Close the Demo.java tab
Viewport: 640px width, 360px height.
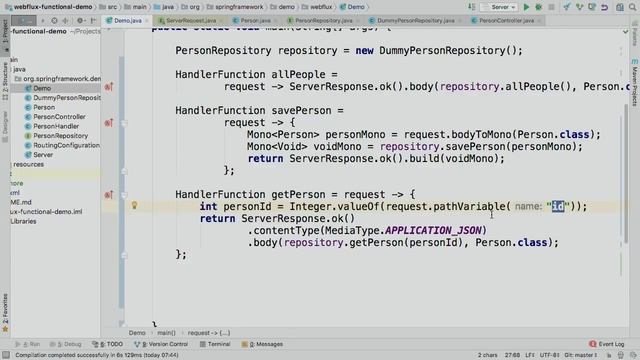(x=147, y=20)
